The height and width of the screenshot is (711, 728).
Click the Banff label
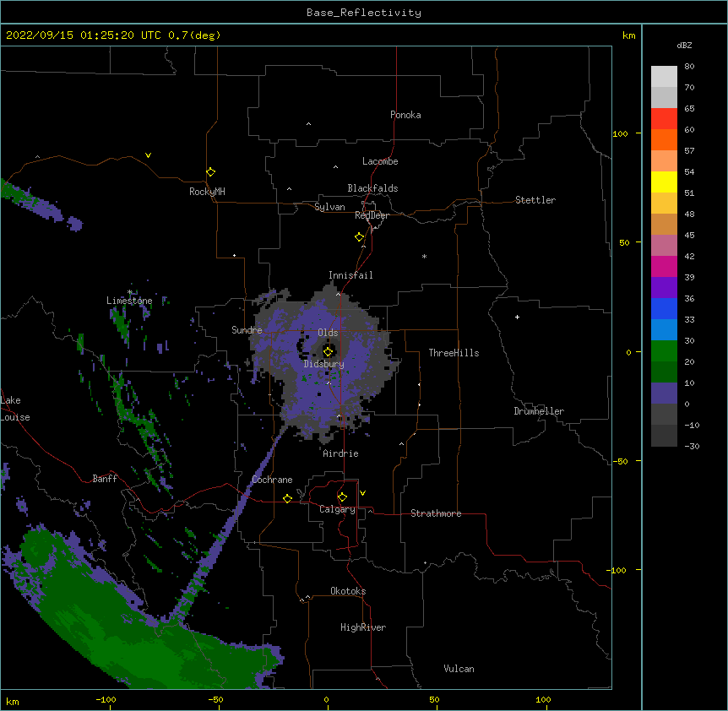click(x=105, y=479)
